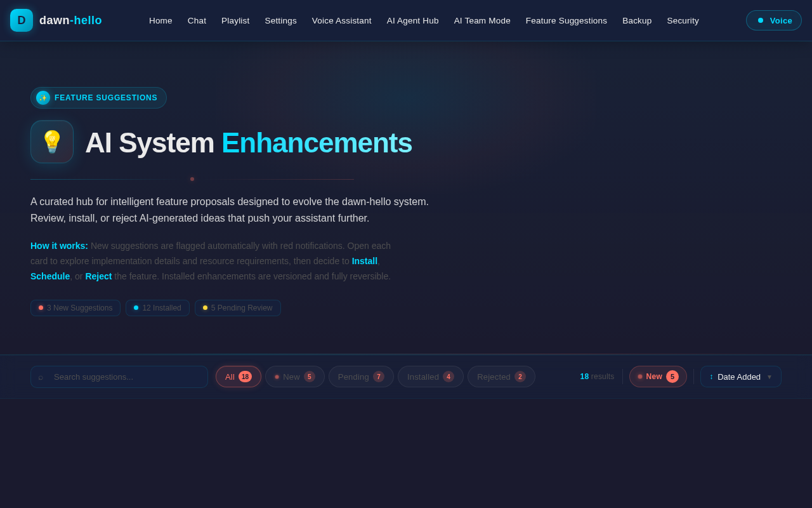Click the 12 Installed stat chip
The image size is (812, 508).
157,308
